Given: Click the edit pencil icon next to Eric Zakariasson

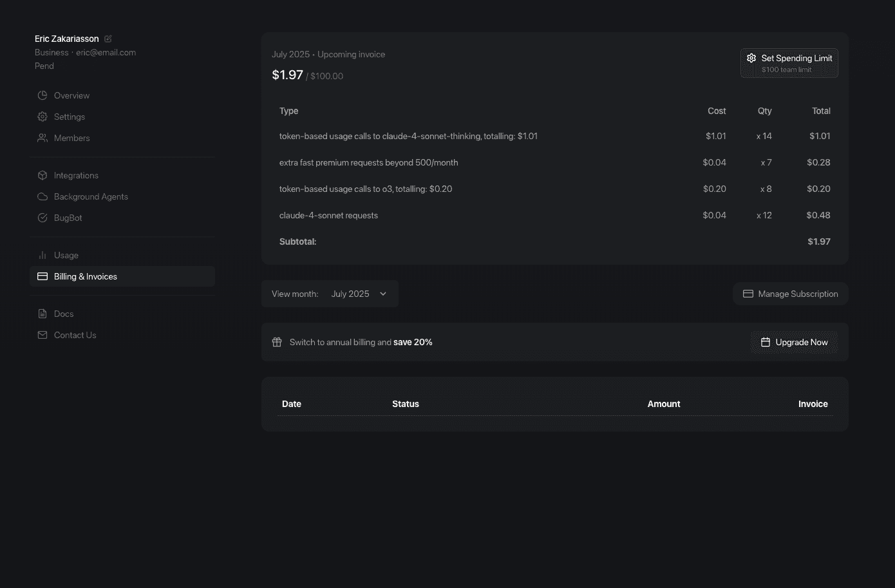Looking at the screenshot, I should (x=108, y=39).
